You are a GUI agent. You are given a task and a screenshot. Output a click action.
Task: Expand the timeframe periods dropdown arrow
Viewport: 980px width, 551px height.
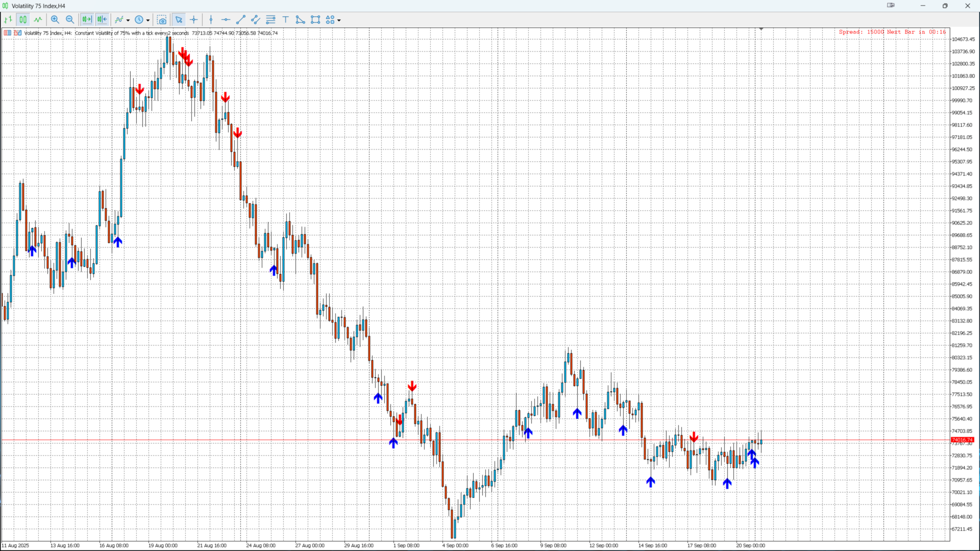148,20
